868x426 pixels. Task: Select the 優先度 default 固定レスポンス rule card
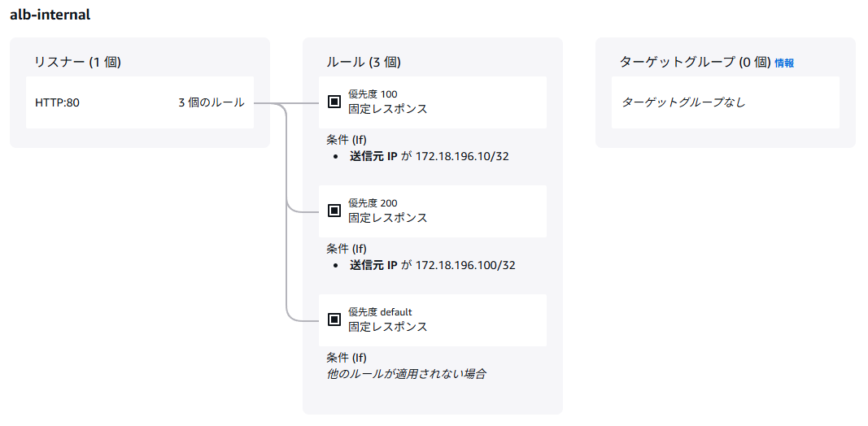[x=433, y=320]
